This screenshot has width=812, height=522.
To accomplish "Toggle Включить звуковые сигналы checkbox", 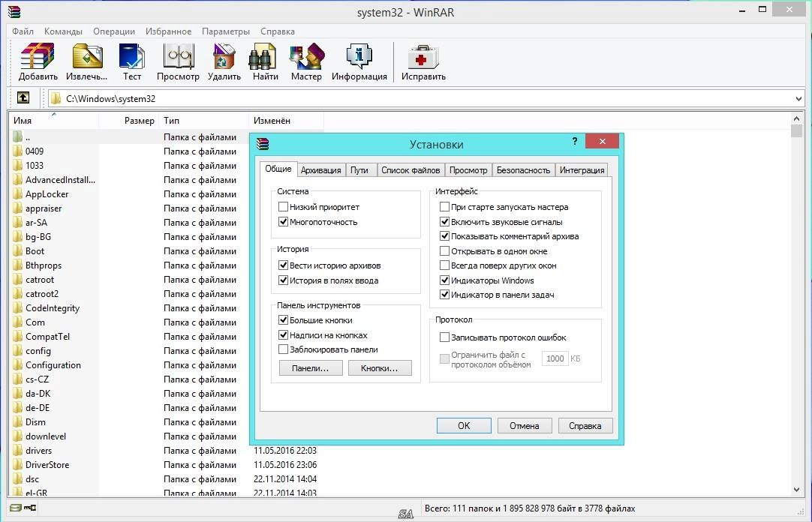I will point(444,222).
